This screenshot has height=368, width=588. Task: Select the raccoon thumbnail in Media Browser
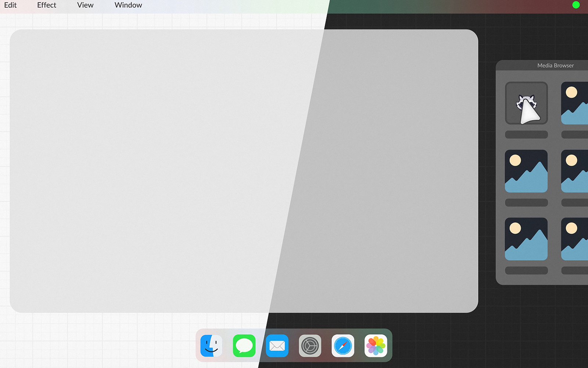[526, 103]
